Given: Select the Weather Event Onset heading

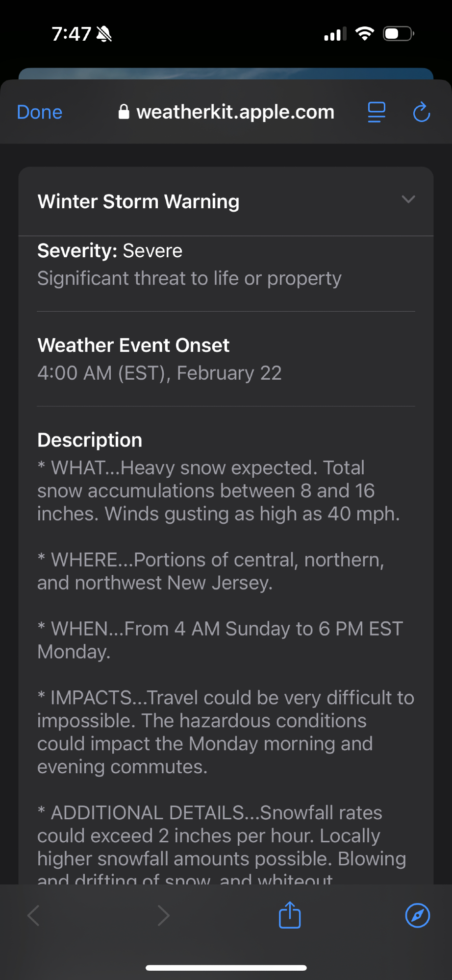Looking at the screenshot, I should 133,345.
